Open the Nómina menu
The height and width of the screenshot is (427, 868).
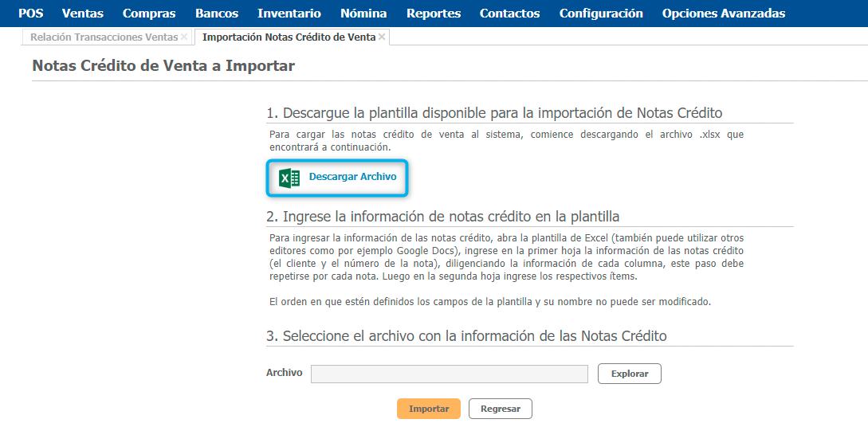363,14
